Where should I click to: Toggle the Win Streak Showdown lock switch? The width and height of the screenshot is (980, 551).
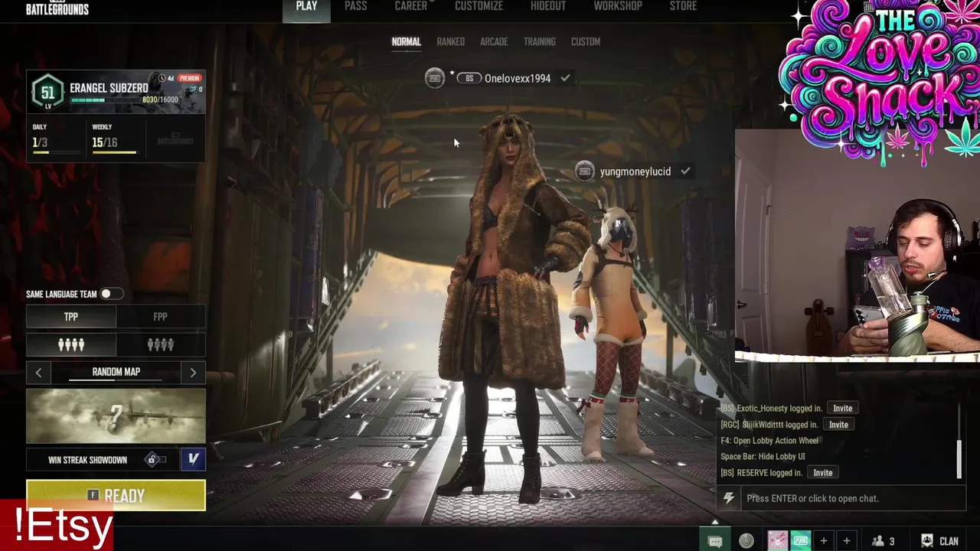(156, 459)
